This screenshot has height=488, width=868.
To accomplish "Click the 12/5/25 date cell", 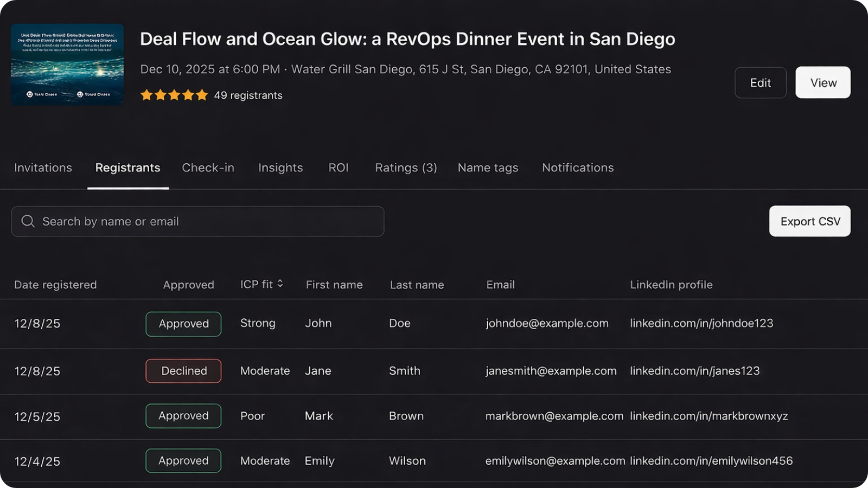I will (x=37, y=416).
